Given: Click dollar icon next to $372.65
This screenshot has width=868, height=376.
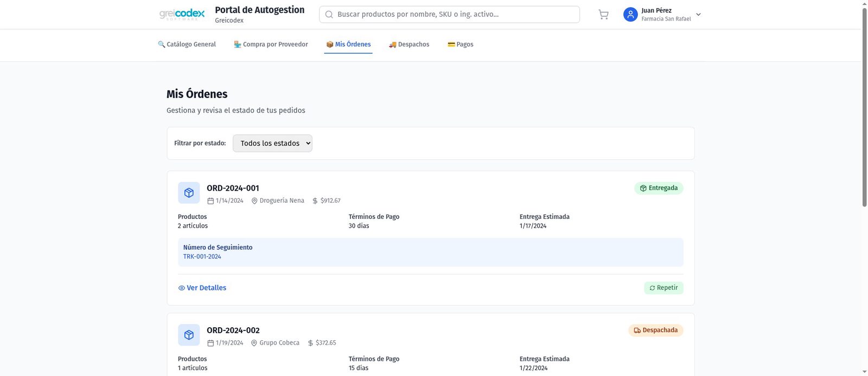Looking at the screenshot, I should 310,343.
